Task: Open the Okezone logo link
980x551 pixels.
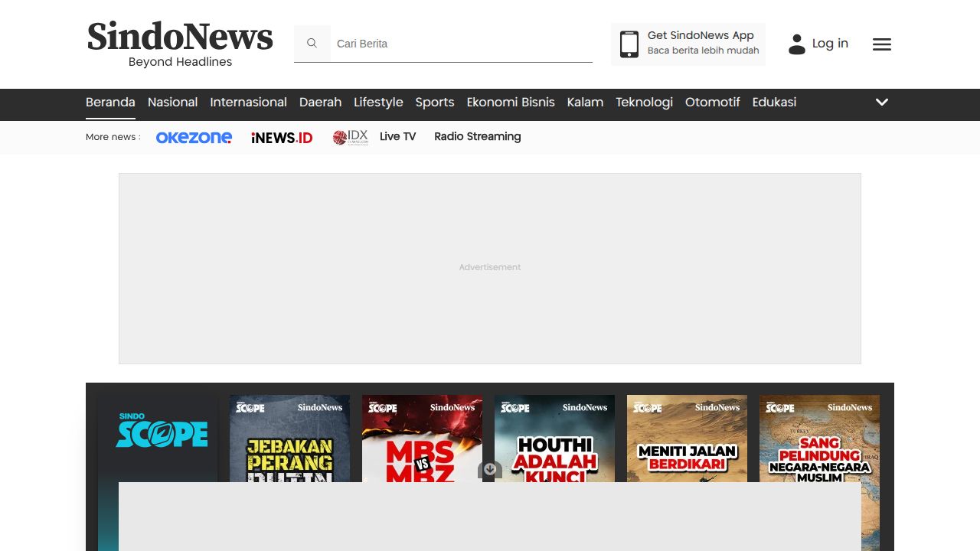Action: pyautogui.click(x=194, y=138)
